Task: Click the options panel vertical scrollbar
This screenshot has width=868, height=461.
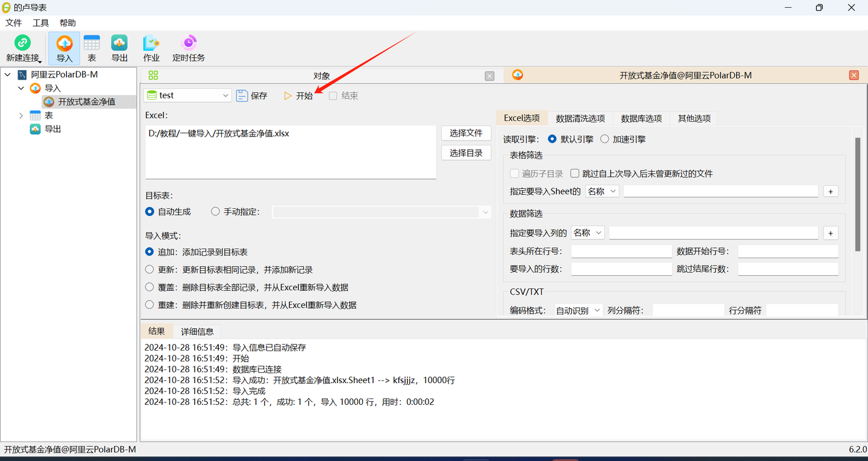Action: pyautogui.click(x=858, y=194)
